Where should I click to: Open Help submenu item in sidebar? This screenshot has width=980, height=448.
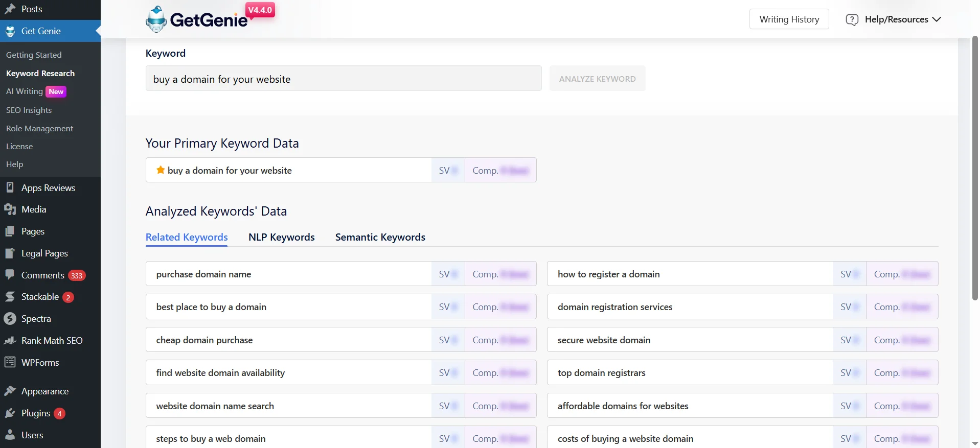coord(15,164)
